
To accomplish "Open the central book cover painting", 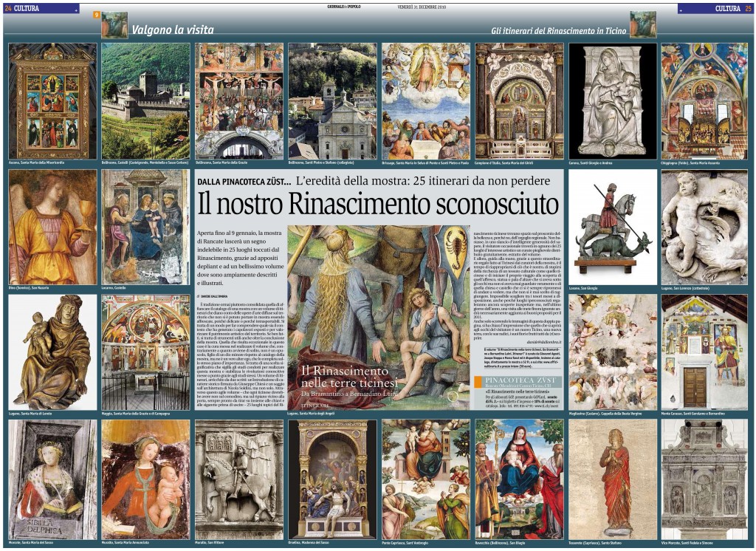I will coord(379,318).
